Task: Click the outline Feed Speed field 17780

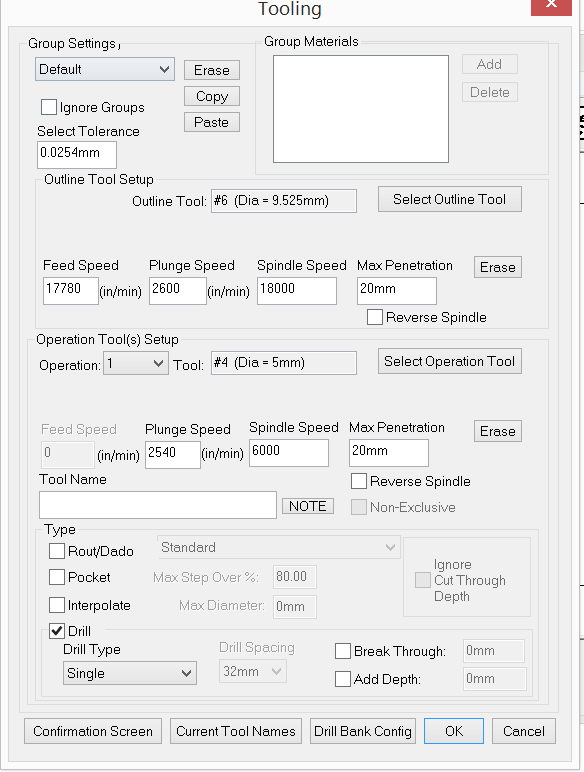Action: tap(70, 290)
